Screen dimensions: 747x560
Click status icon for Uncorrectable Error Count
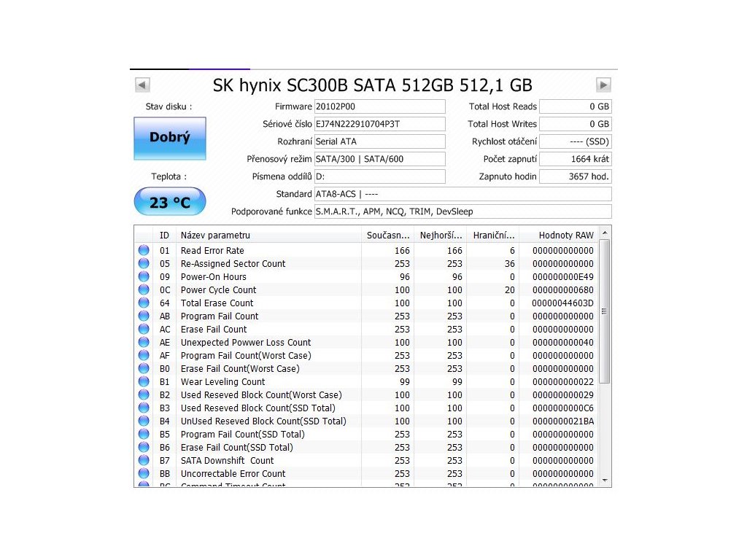click(144, 473)
